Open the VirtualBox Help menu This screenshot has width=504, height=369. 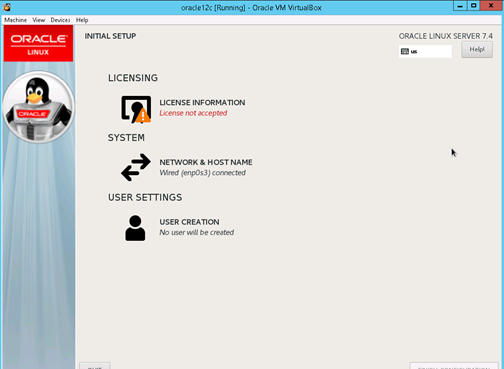[82, 20]
